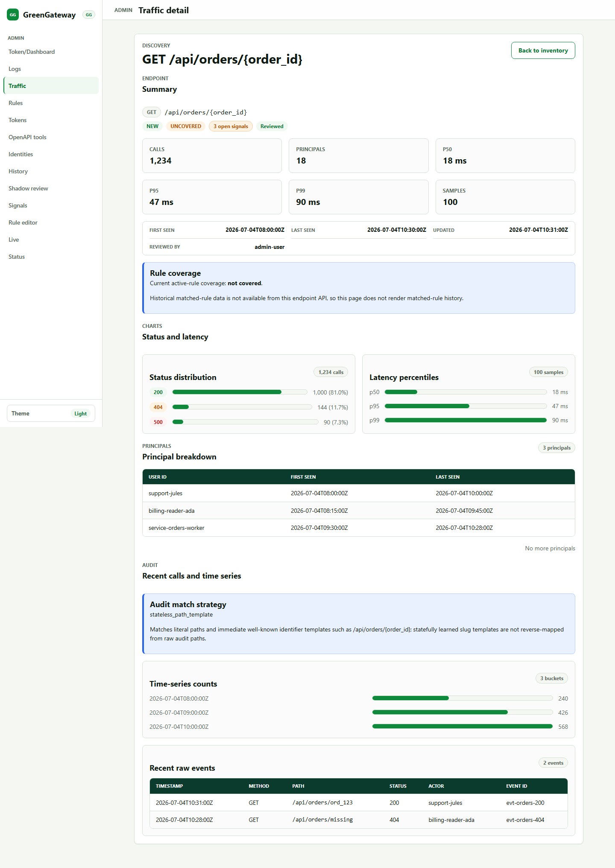Select Traffic in the sidebar

[x=51, y=85]
